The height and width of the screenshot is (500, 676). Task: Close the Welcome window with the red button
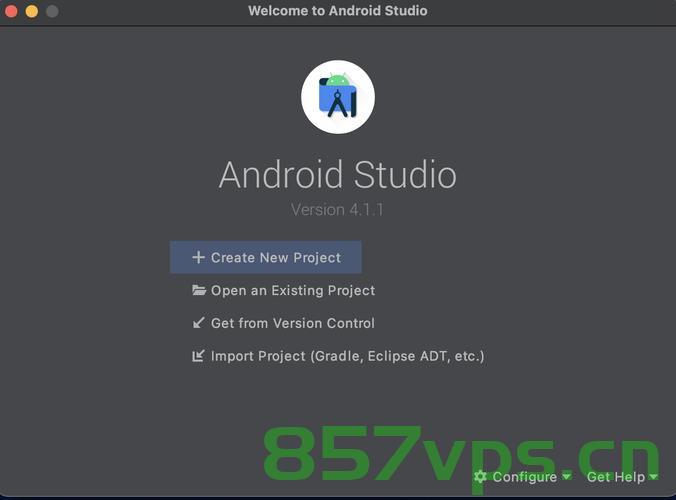pyautogui.click(x=11, y=11)
